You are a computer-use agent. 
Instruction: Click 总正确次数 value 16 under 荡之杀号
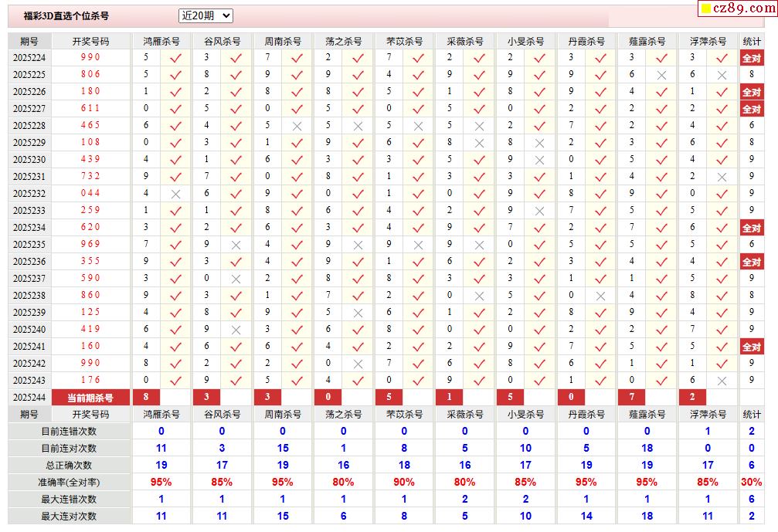pyautogui.click(x=343, y=466)
